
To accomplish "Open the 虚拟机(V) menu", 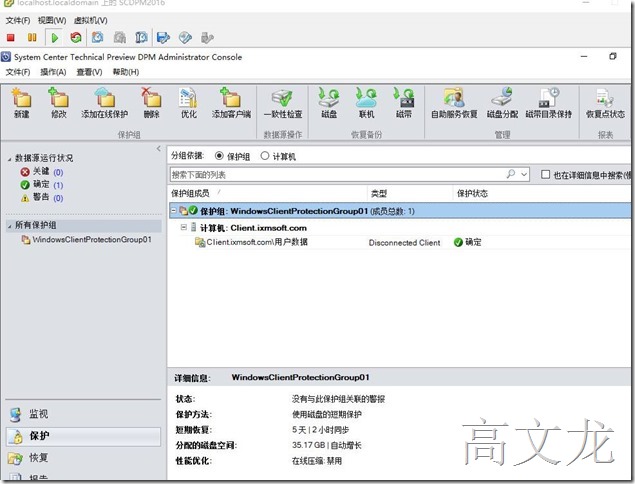I will (x=90, y=20).
